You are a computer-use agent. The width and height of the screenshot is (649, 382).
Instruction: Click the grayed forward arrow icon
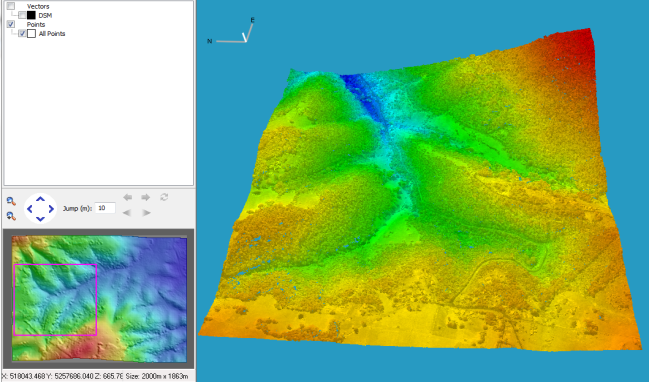[x=145, y=197]
